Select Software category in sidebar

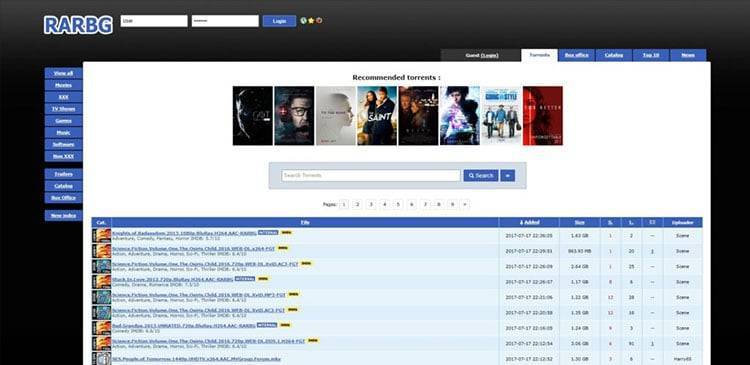pos(64,144)
